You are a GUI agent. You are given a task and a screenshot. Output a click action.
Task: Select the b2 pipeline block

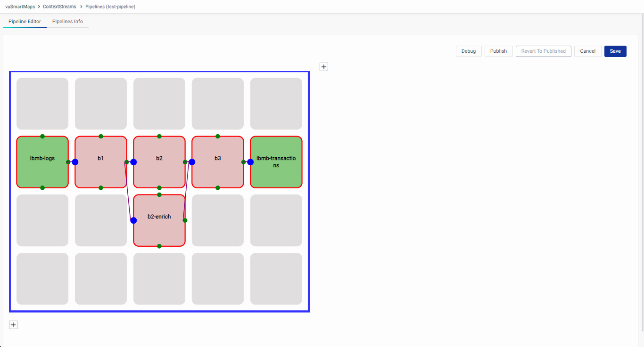pyautogui.click(x=159, y=158)
